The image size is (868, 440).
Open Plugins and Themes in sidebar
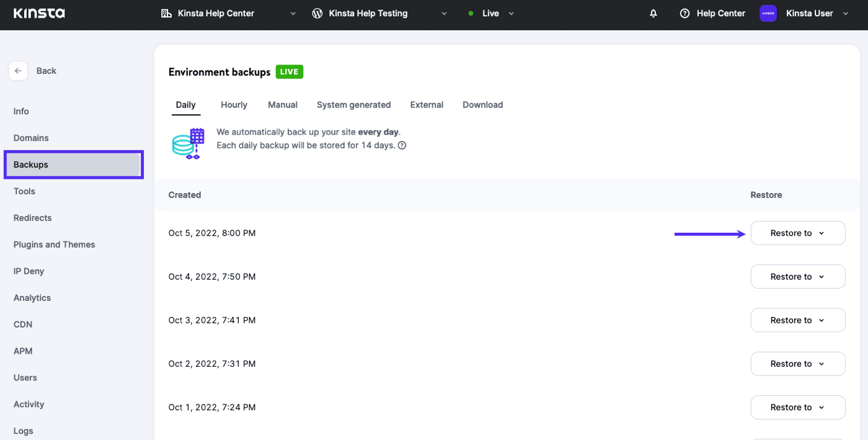[x=55, y=245]
